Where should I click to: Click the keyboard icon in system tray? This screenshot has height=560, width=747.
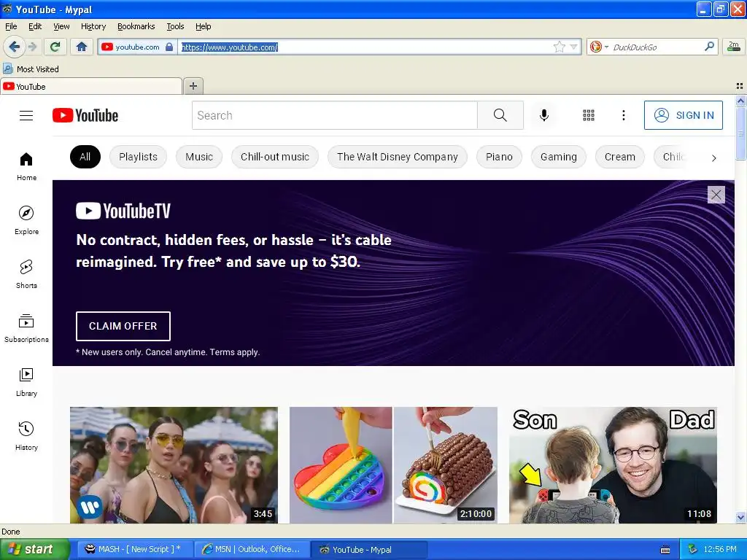(x=665, y=550)
